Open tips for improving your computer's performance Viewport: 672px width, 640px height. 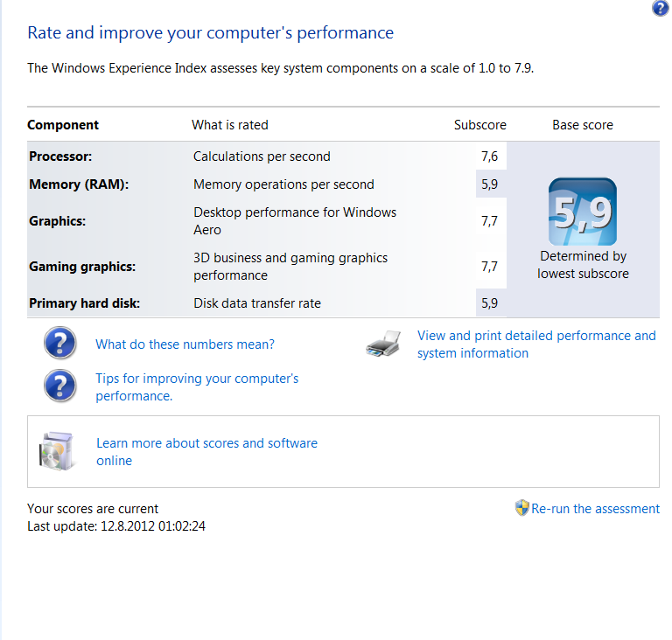pyautogui.click(x=197, y=387)
